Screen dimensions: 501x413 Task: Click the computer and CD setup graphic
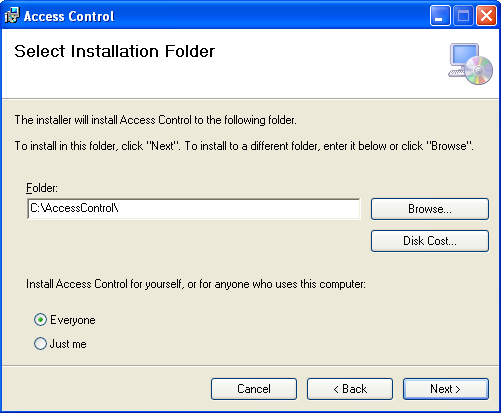point(470,64)
